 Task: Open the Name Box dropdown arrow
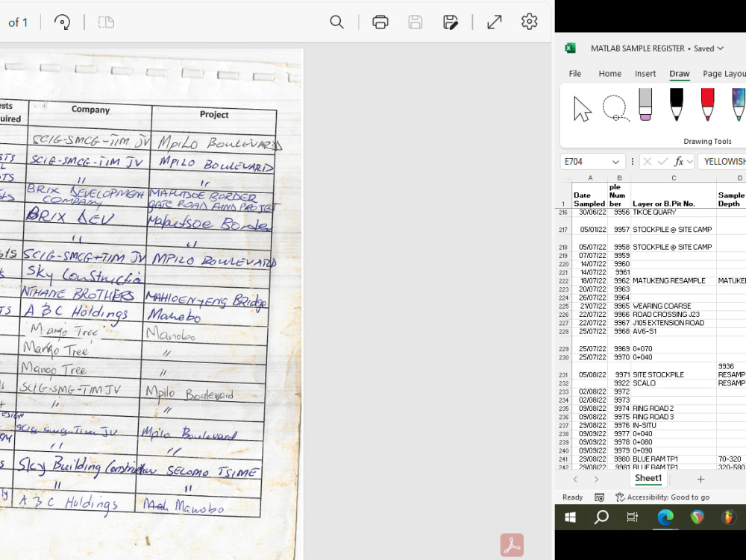point(615,162)
